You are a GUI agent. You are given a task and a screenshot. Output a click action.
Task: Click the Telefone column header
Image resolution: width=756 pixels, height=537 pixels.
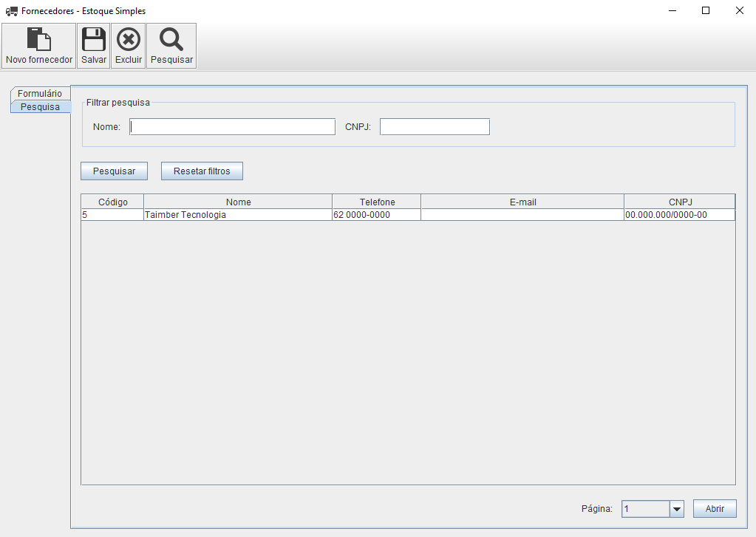[x=377, y=202]
